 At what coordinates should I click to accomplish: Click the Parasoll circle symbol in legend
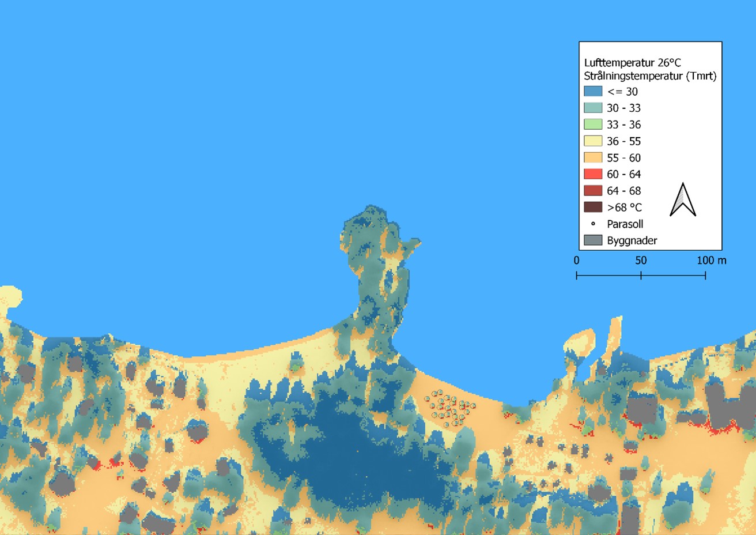pos(593,224)
